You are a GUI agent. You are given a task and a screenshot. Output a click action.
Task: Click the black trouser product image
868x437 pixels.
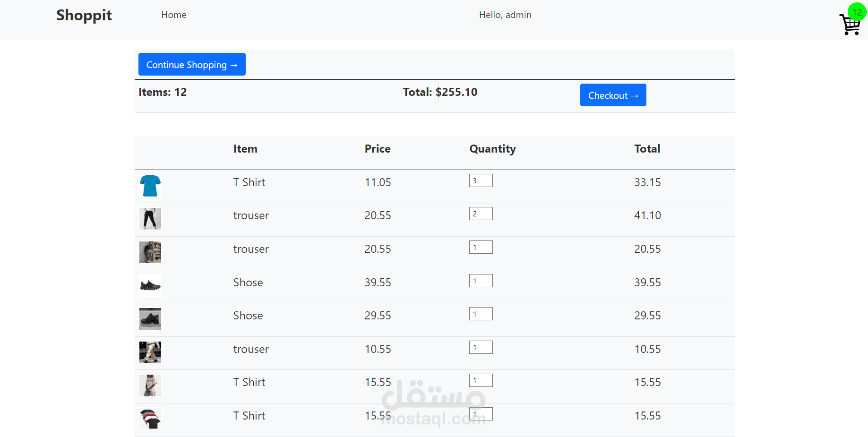pos(150,219)
